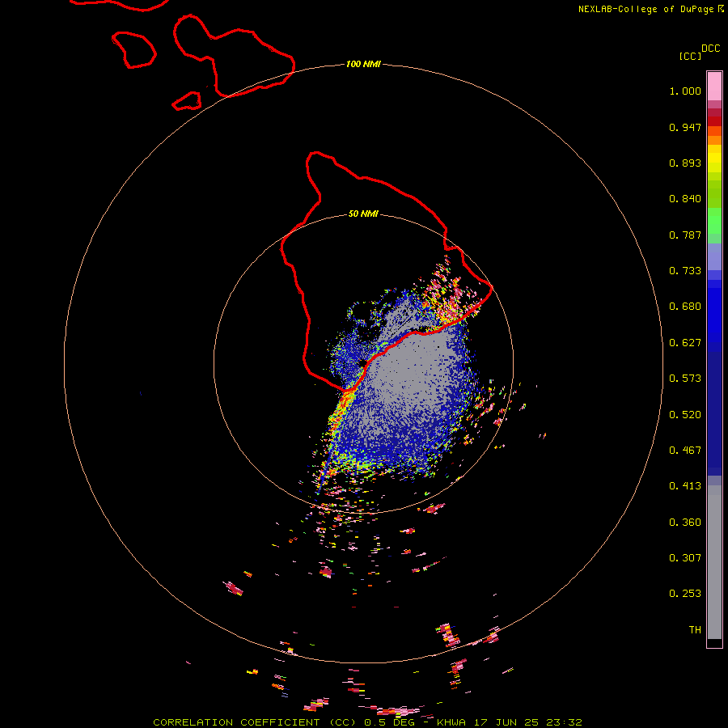Viewport: 728px width, 728px height.
Task: Click the 0.360 value on color scale
Action: pyautogui.click(x=685, y=523)
